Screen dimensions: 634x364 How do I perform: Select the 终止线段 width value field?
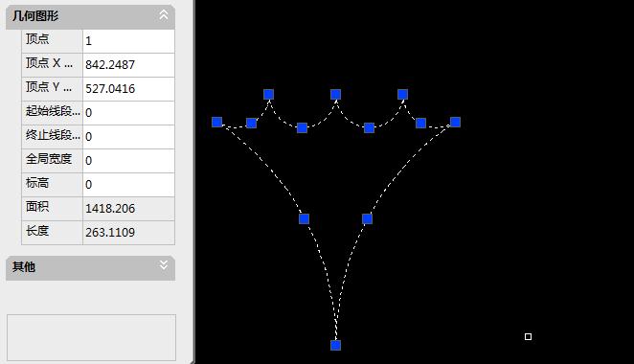coord(128,136)
